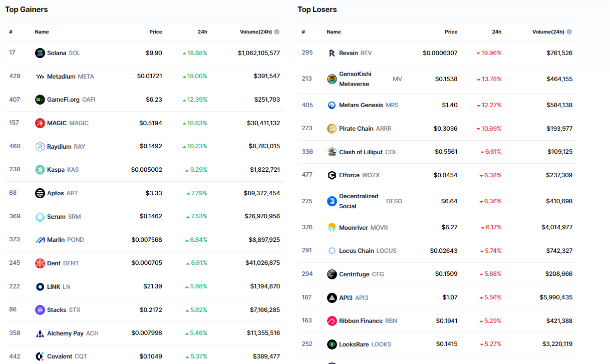This screenshot has width=610, height=364.
Task: Click Top Losers Volume(24h) info icon
Action: coord(569,32)
